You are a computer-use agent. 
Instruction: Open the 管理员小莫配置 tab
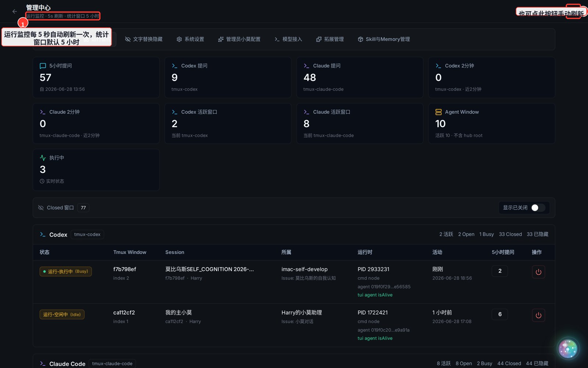(239, 39)
